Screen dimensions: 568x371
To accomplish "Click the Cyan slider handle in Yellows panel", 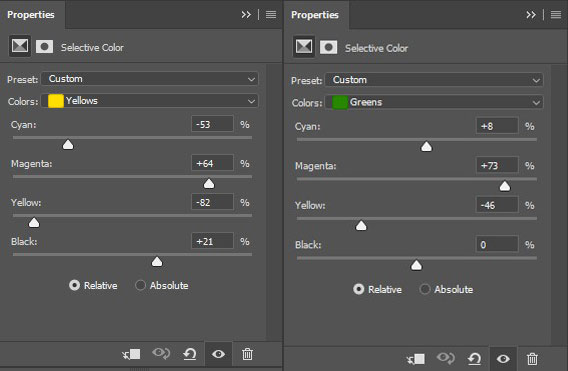I will point(68,145).
